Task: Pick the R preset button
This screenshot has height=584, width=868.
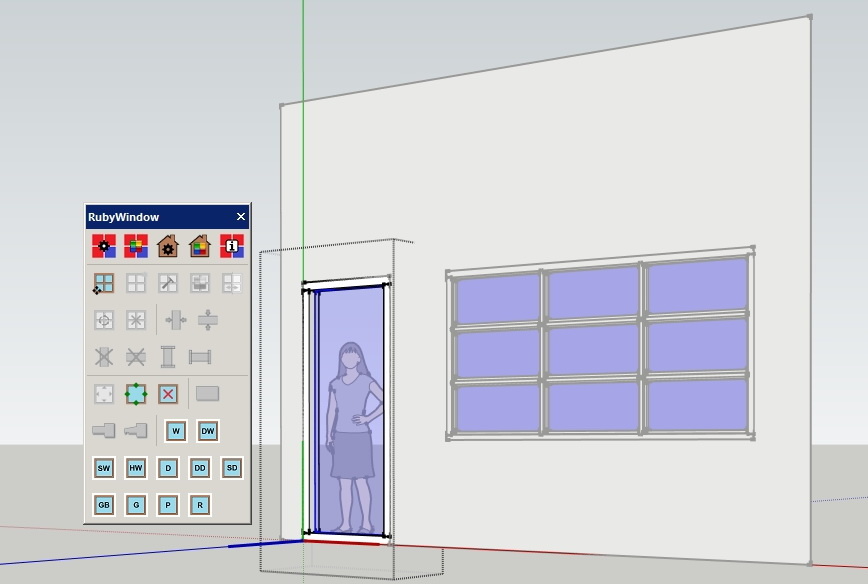Action: (200, 505)
